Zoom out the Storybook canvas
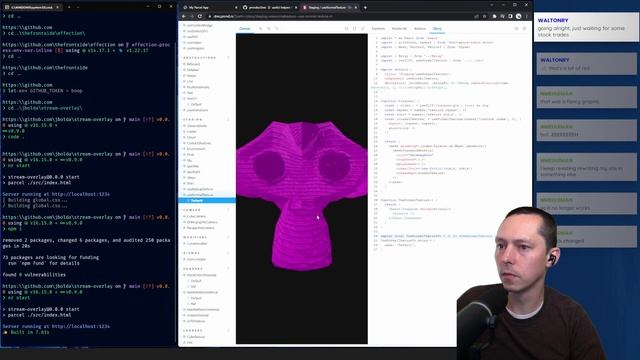Viewport: 640px width, 360px height. [x=269, y=29]
